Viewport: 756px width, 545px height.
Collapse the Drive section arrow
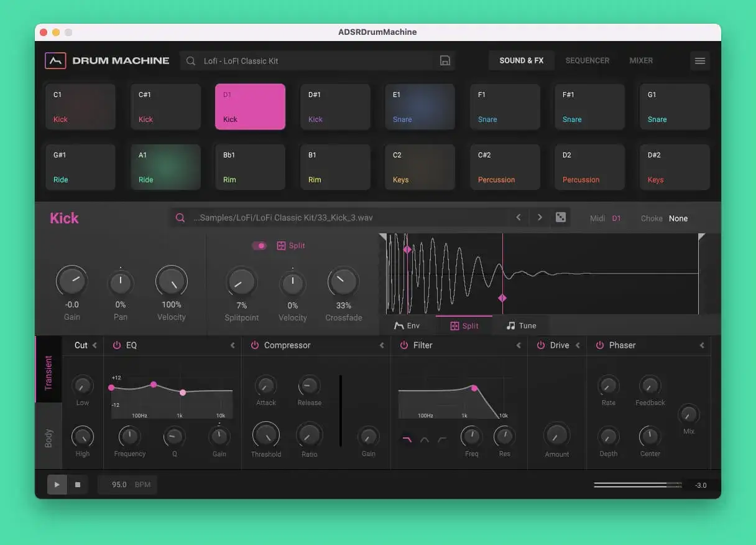coord(578,345)
